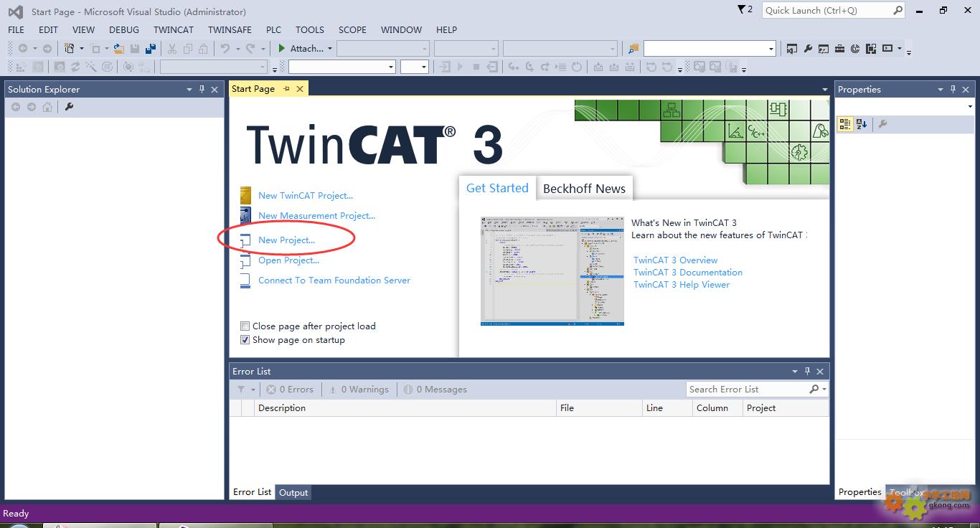Click the Undo toolbar icon
Image resolution: width=980 pixels, height=528 pixels.
(x=225, y=49)
